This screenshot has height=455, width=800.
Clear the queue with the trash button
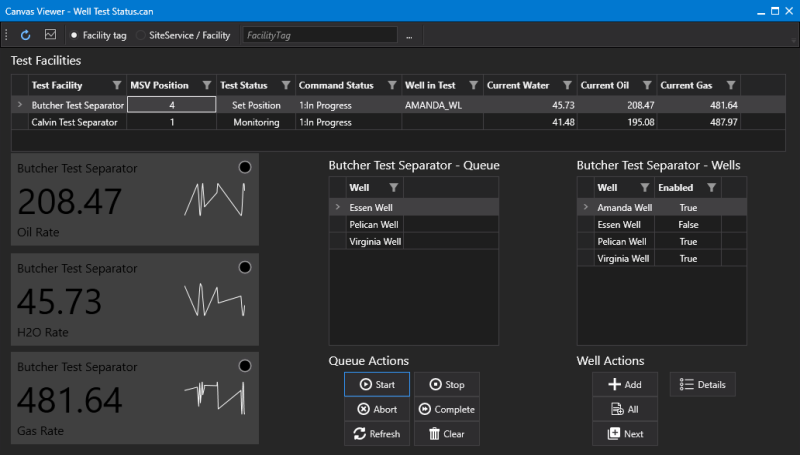(447, 434)
